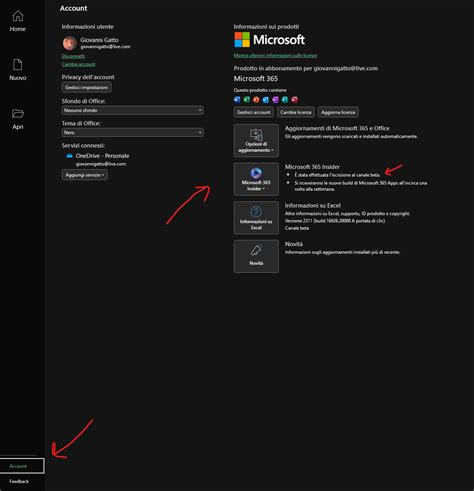The width and height of the screenshot is (474, 491).
Task: Click the Word product icon
Action: pos(237,99)
